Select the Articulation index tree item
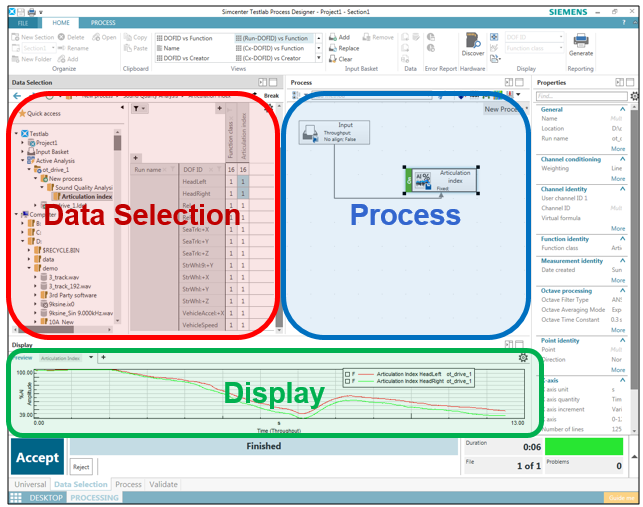 click(84, 196)
